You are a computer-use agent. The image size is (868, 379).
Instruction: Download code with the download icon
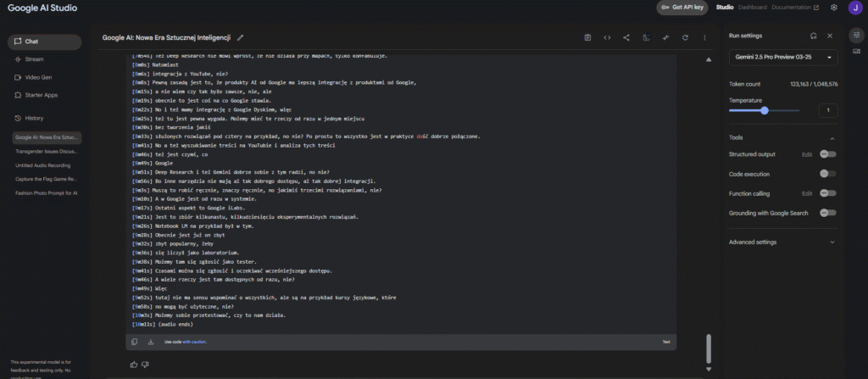(x=151, y=342)
